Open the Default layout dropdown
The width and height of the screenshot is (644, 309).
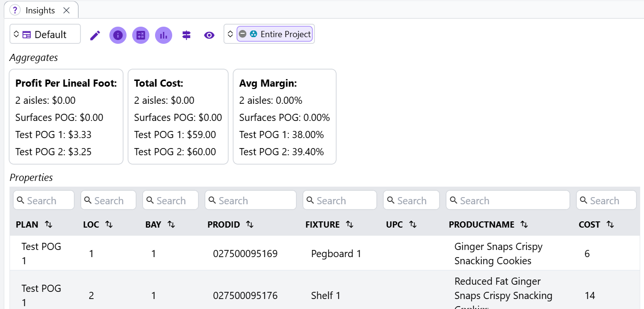[x=45, y=34]
